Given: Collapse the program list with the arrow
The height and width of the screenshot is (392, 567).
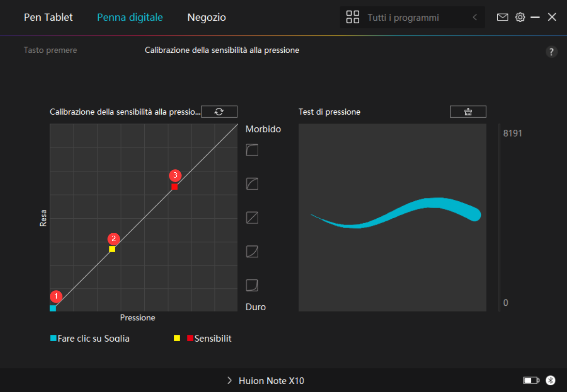Looking at the screenshot, I should tap(475, 18).
